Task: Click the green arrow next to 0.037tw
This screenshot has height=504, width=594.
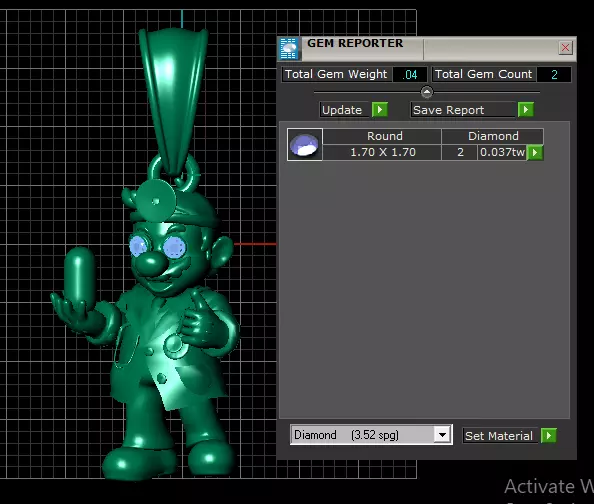Action: (x=535, y=153)
